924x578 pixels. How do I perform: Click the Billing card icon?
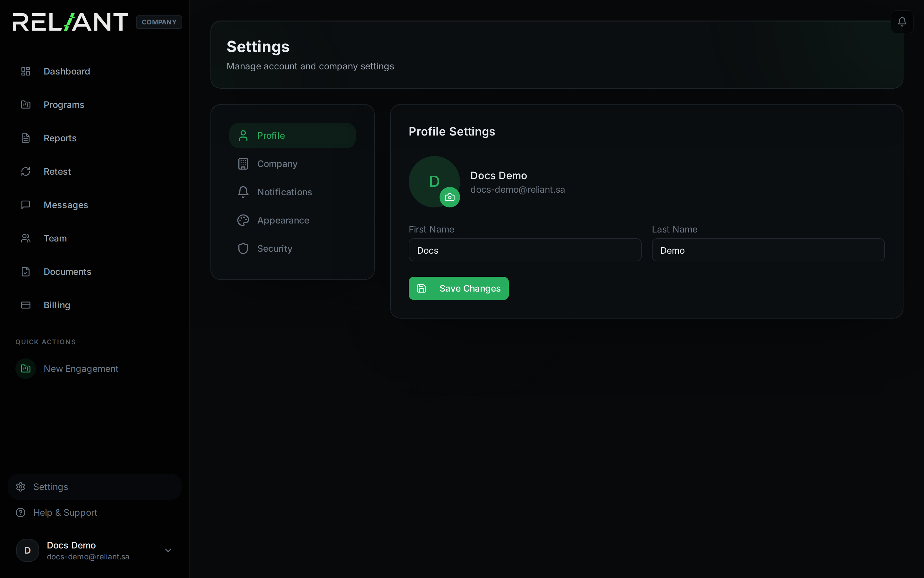pos(26,305)
